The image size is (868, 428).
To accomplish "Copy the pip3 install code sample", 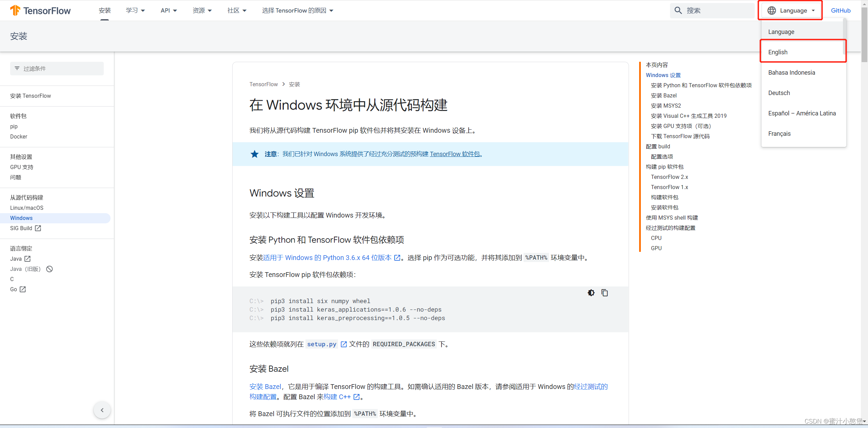I will [605, 293].
